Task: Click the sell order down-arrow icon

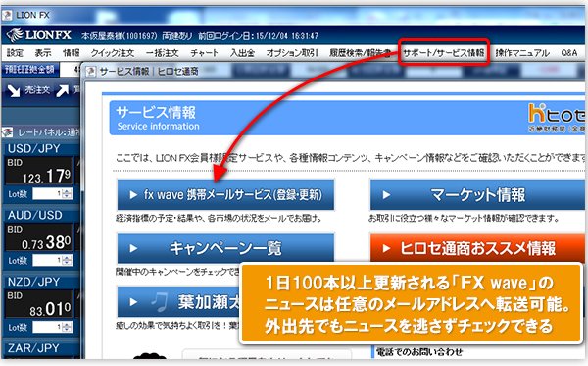Action: tap(14, 90)
